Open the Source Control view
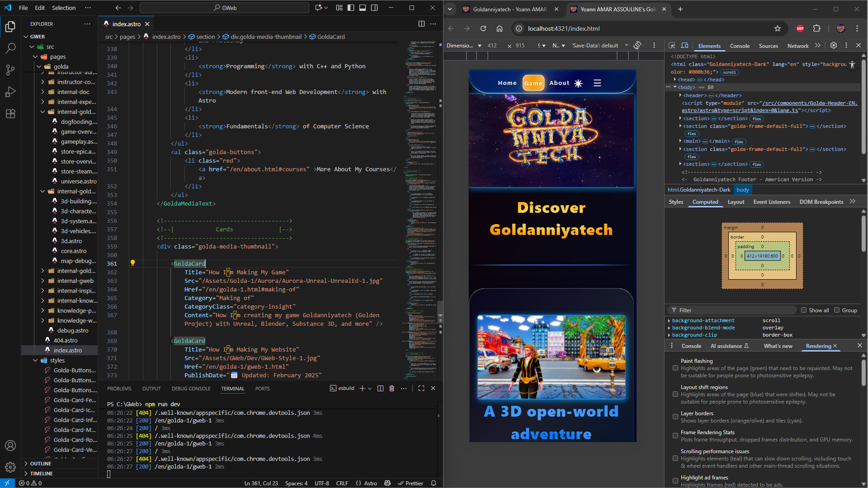The height and width of the screenshot is (488, 868). pos(10,70)
